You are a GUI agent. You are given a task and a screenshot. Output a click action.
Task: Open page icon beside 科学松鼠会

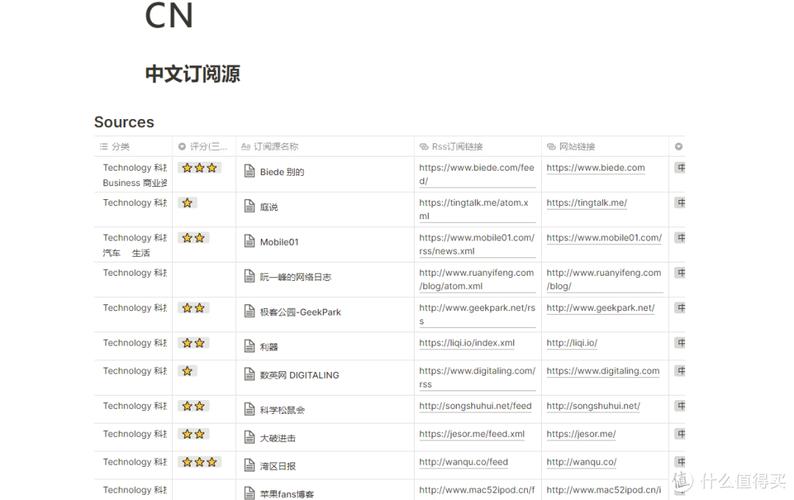(249, 409)
